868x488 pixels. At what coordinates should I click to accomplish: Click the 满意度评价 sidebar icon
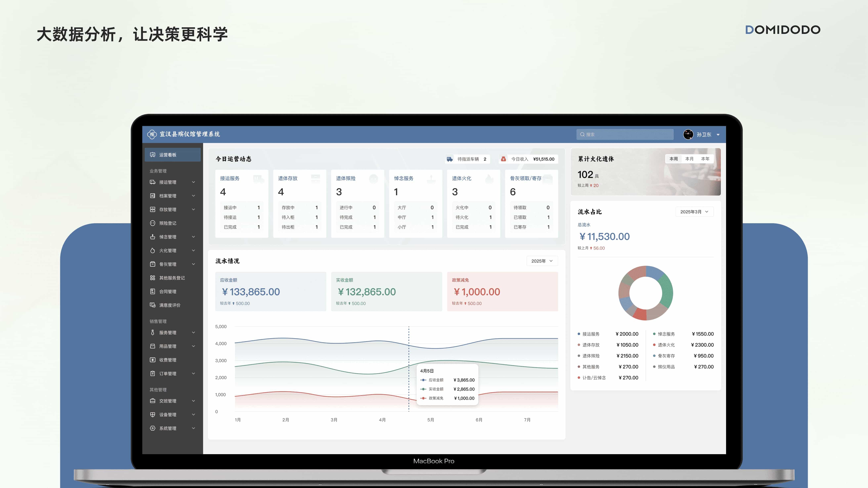click(153, 305)
